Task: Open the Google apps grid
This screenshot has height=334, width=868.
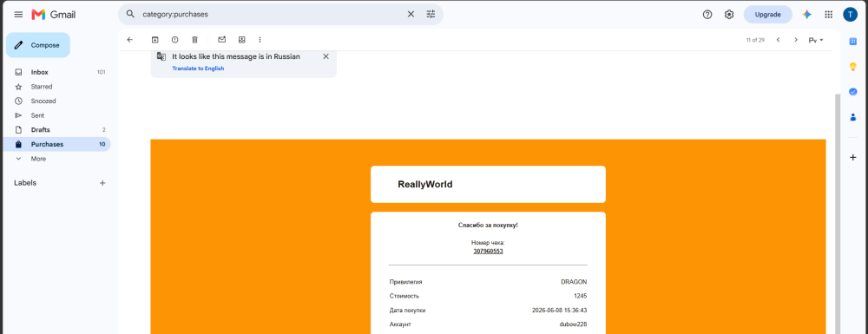Action: [x=829, y=15]
